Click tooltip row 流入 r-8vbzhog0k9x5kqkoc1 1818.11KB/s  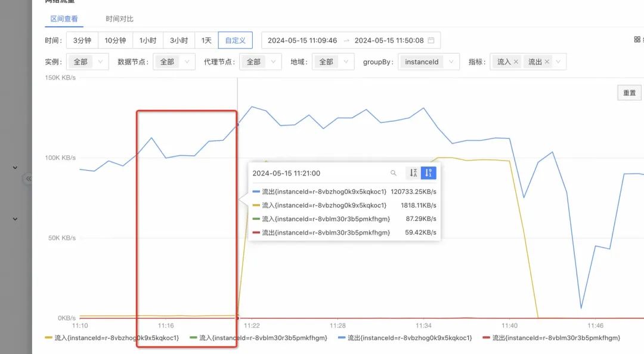[344, 205]
